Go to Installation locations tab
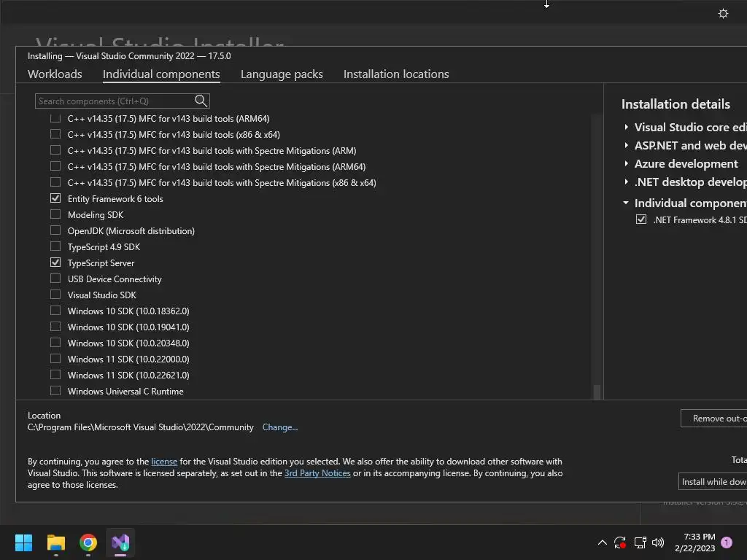The image size is (747, 560). click(x=396, y=74)
